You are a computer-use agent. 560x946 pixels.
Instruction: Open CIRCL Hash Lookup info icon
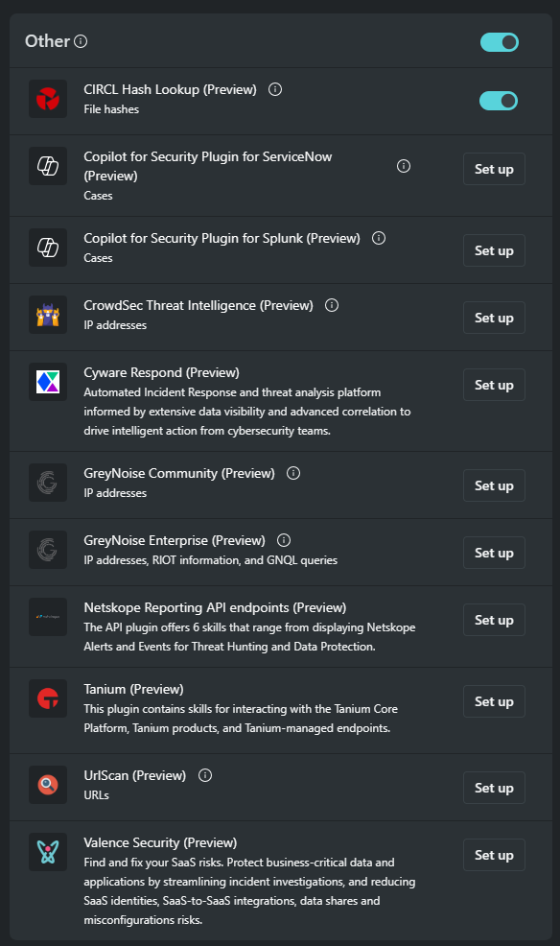pos(275,89)
